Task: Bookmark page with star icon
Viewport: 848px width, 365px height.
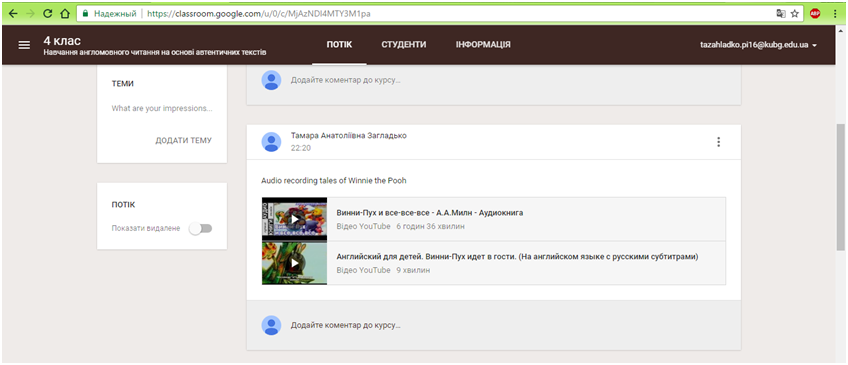Action: coord(794,14)
